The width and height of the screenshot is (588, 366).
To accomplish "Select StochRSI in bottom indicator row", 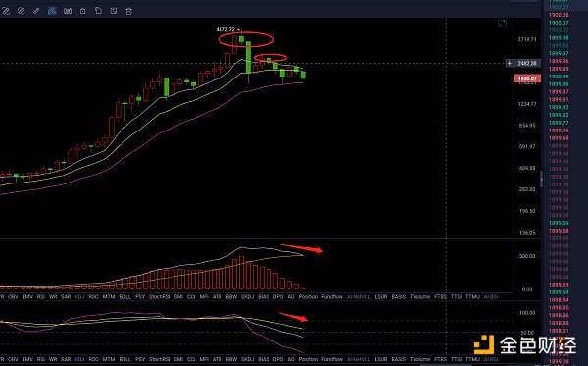I will (160, 359).
